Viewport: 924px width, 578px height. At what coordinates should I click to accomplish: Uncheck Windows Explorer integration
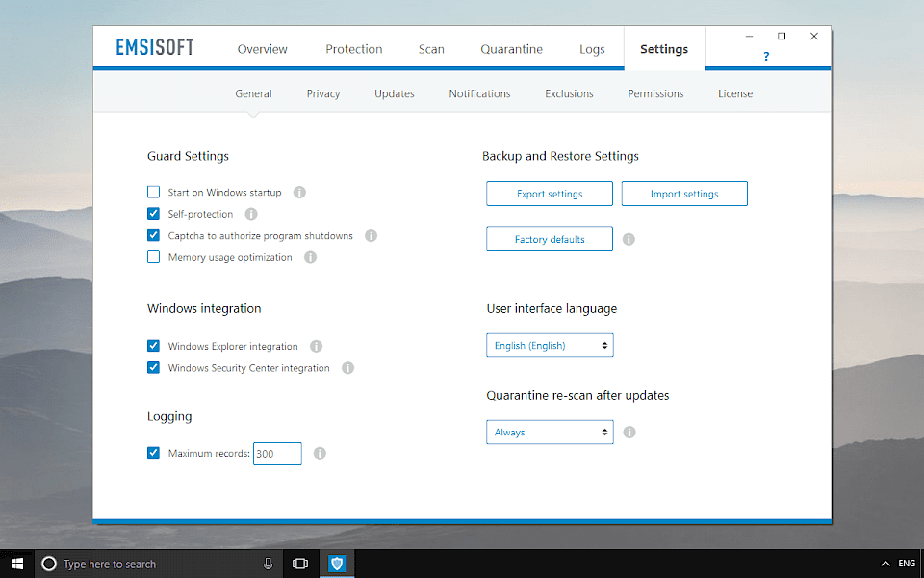153,346
